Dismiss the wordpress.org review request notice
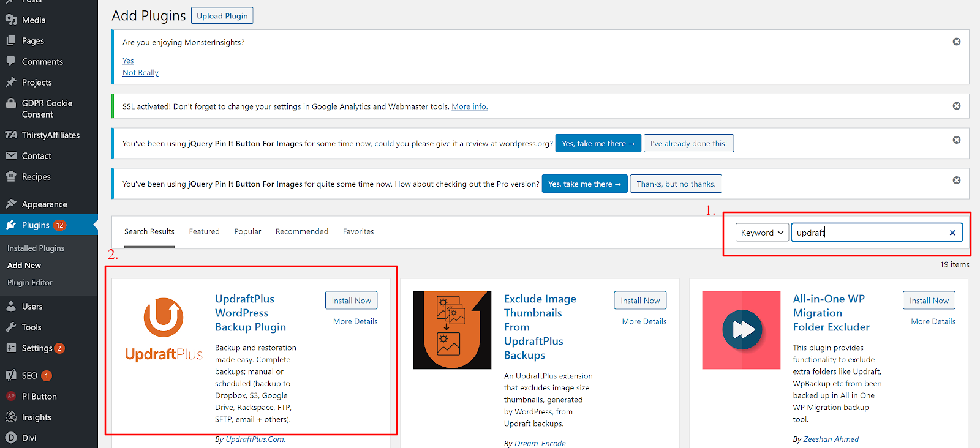The width and height of the screenshot is (980, 448). point(957,140)
